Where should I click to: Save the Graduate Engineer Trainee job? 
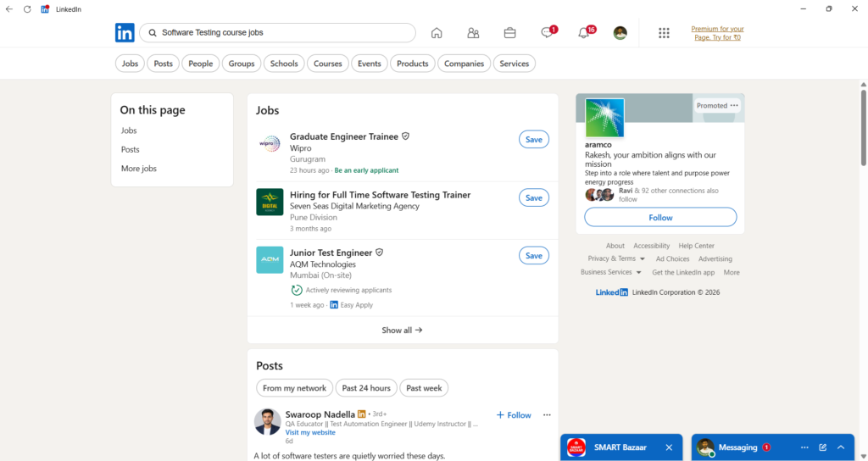(x=534, y=140)
